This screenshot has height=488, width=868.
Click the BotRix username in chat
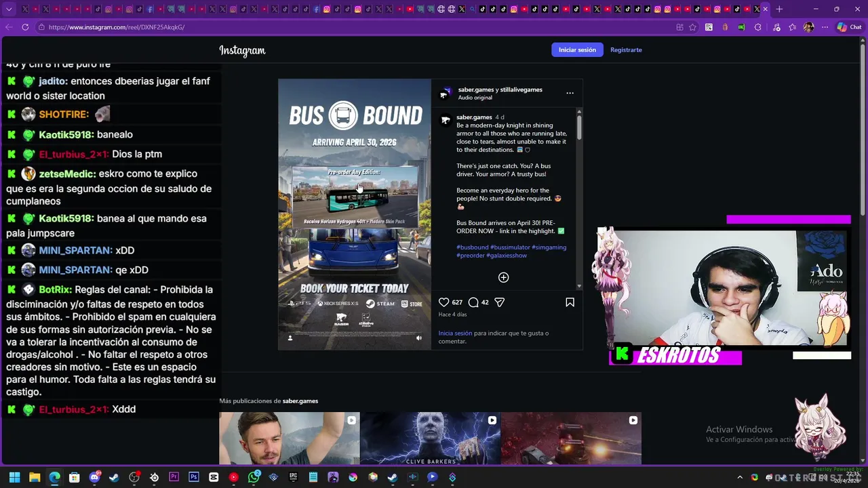[55, 289]
